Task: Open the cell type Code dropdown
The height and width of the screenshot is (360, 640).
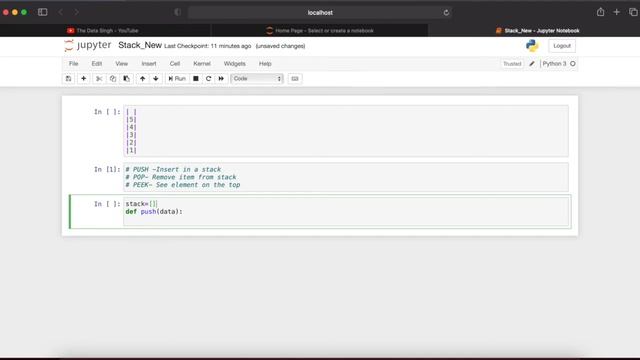Action: (257, 78)
